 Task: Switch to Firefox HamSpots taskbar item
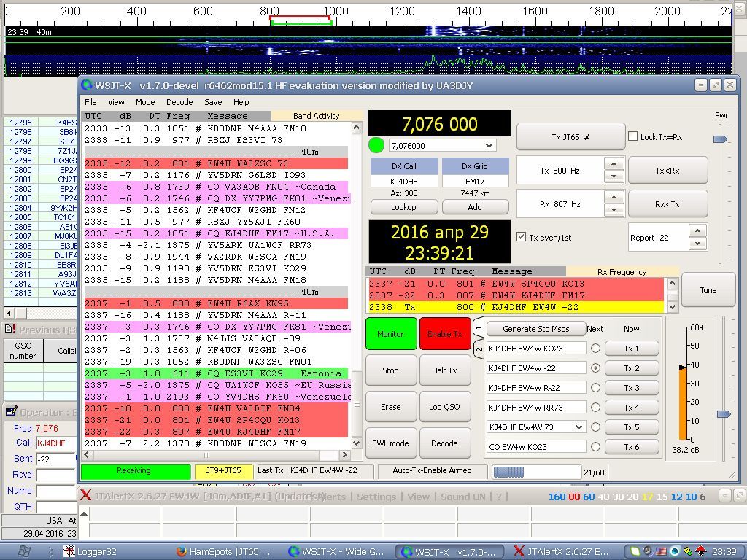coord(223,552)
